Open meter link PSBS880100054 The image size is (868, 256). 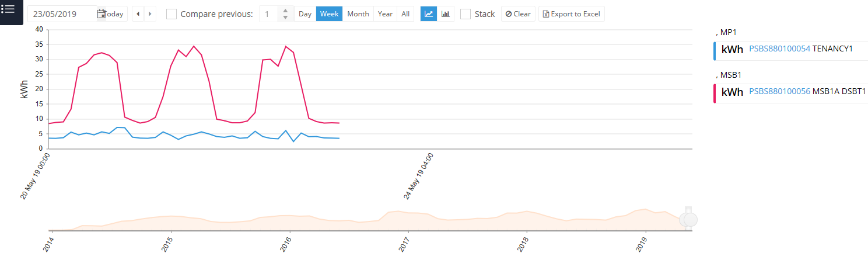pos(779,49)
